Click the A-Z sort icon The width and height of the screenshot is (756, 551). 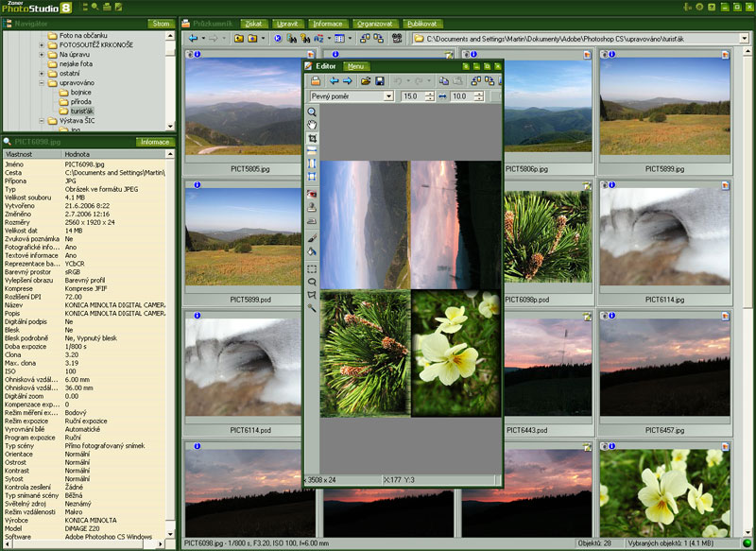click(x=318, y=39)
